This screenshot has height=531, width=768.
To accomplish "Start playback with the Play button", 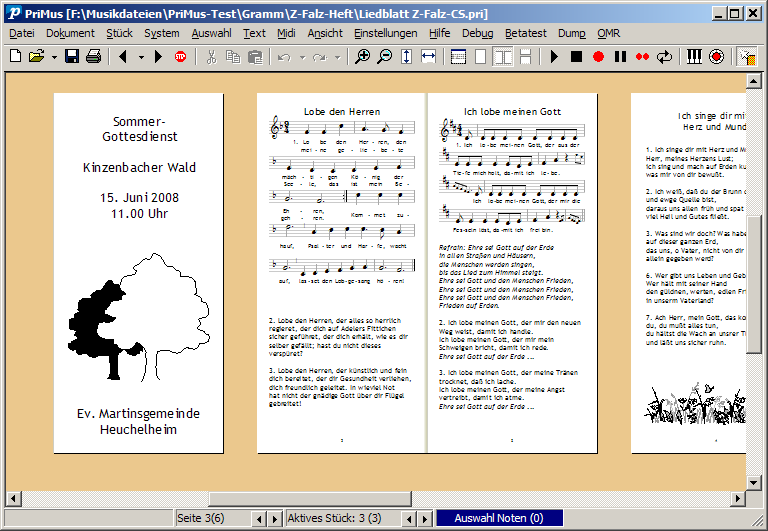I will [x=554, y=57].
